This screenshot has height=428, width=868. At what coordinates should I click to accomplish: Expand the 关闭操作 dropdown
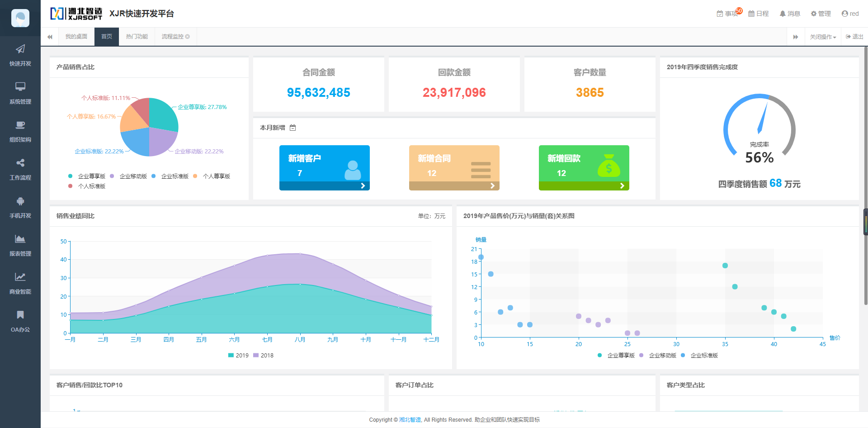pyautogui.click(x=822, y=37)
